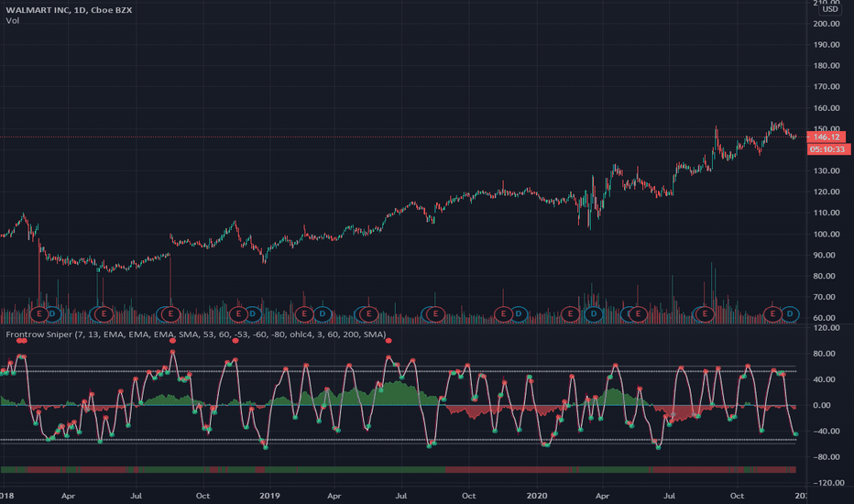The height and width of the screenshot is (504, 854).
Task: Click the −40.00 oscillator scale label
Action: pyautogui.click(x=827, y=431)
